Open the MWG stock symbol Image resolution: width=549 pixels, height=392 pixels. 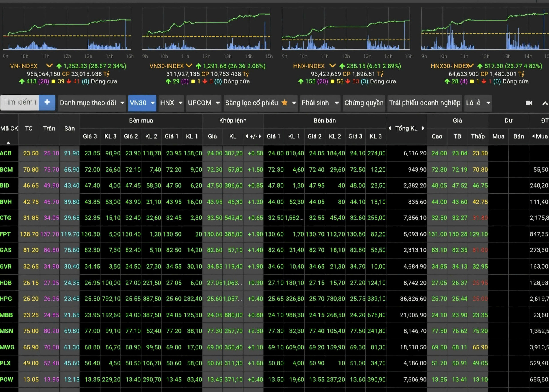(x=7, y=347)
